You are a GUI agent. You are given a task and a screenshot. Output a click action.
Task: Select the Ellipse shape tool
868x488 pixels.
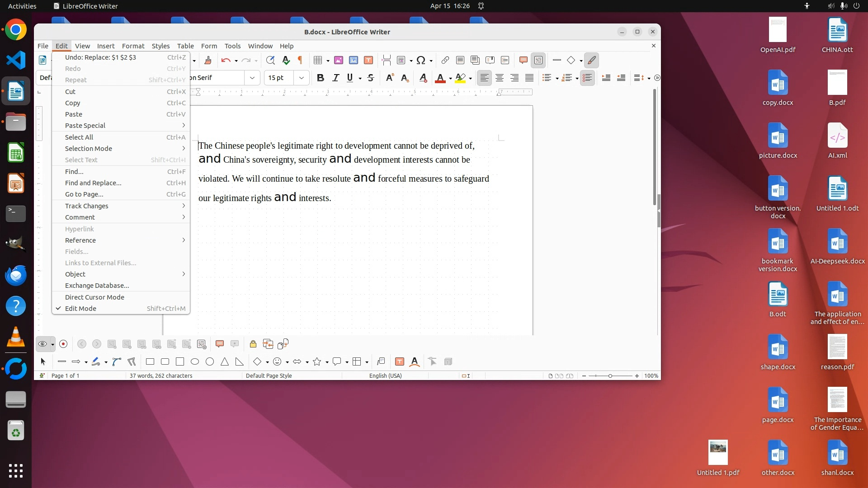[x=195, y=361]
